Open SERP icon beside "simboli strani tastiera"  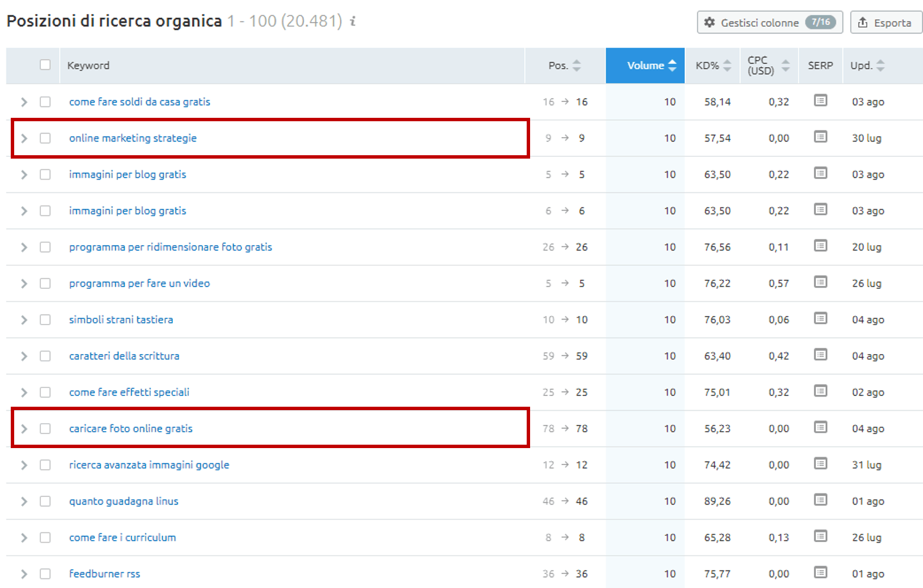pos(820,318)
